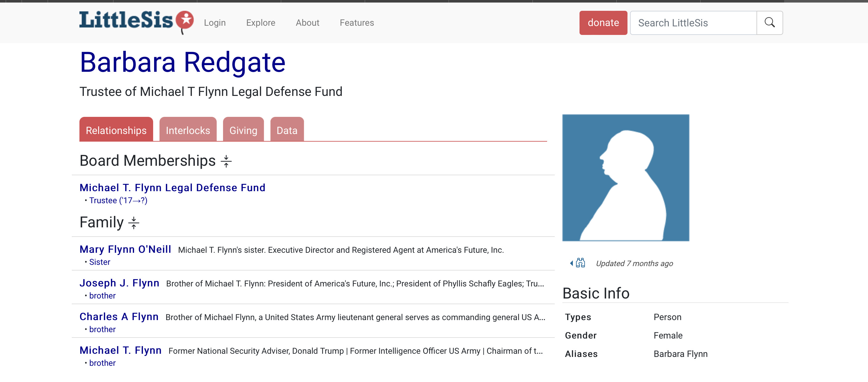Click the brother link under Charles A Flynn

pyautogui.click(x=102, y=329)
